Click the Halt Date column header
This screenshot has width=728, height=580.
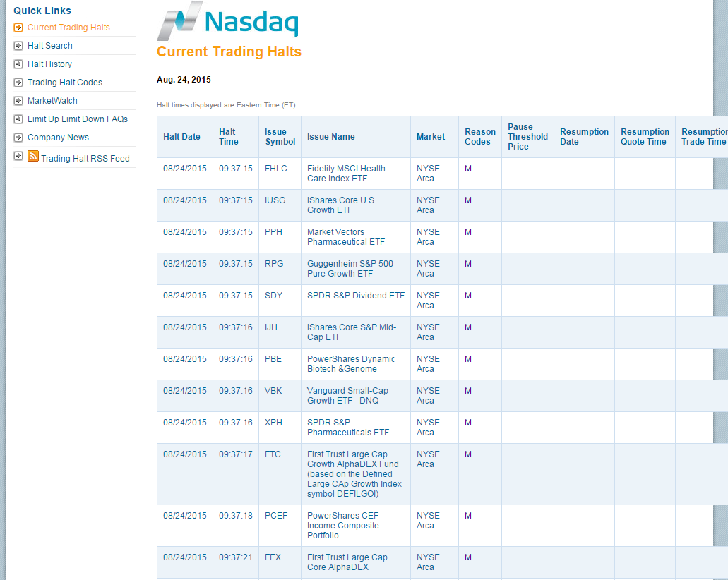pyautogui.click(x=181, y=137)
